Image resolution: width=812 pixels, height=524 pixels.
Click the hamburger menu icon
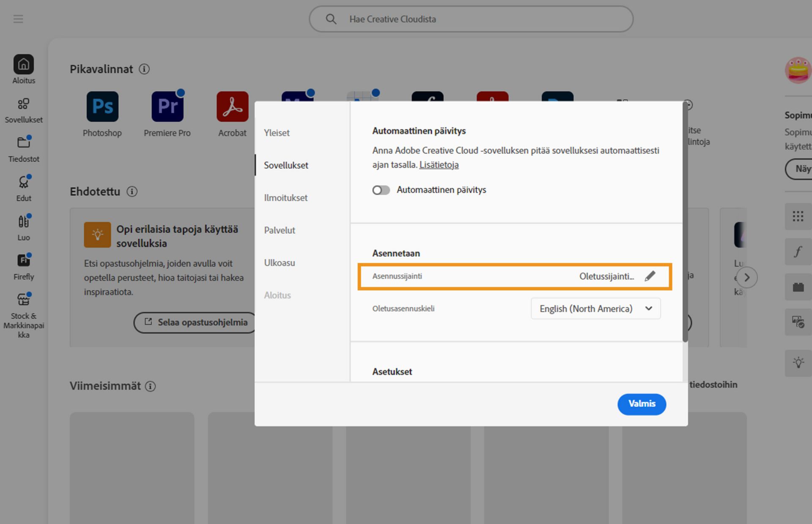tap(18, 19)
